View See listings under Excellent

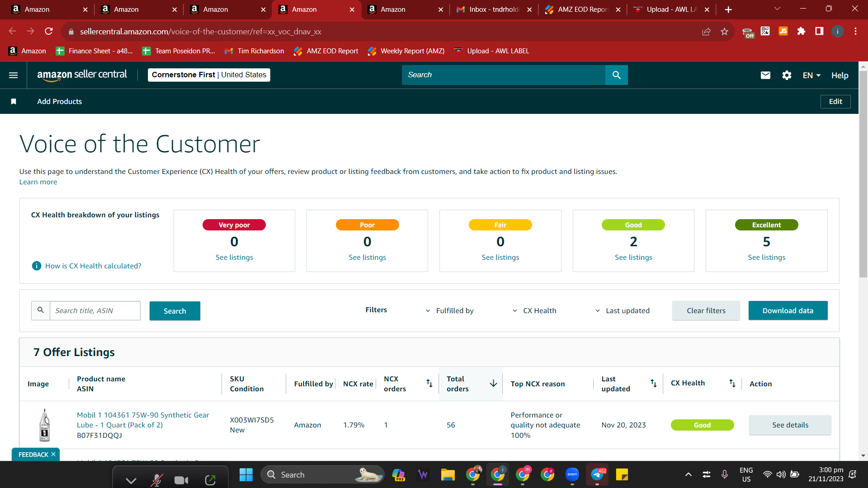pos(766,257)
